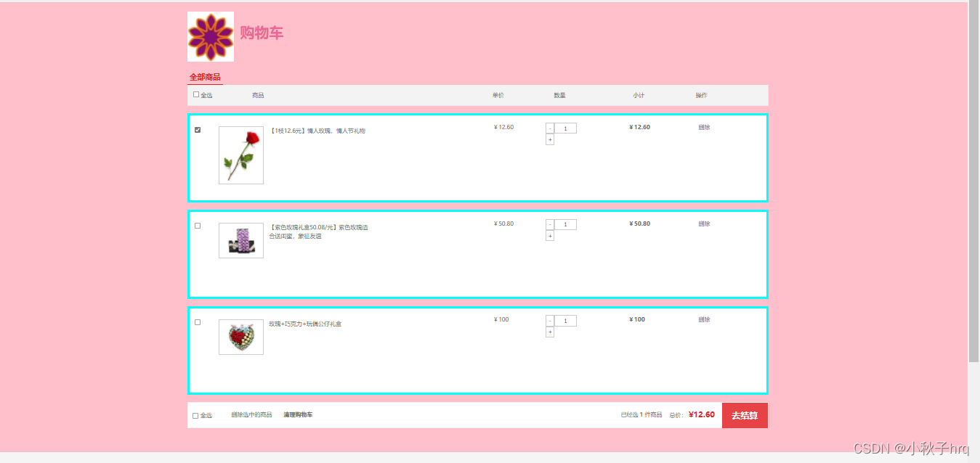Image resolution: width=980 pixels, height=463 pixels.
Task: Uncheck the red rose item checkbox
Action: [198, 130]
